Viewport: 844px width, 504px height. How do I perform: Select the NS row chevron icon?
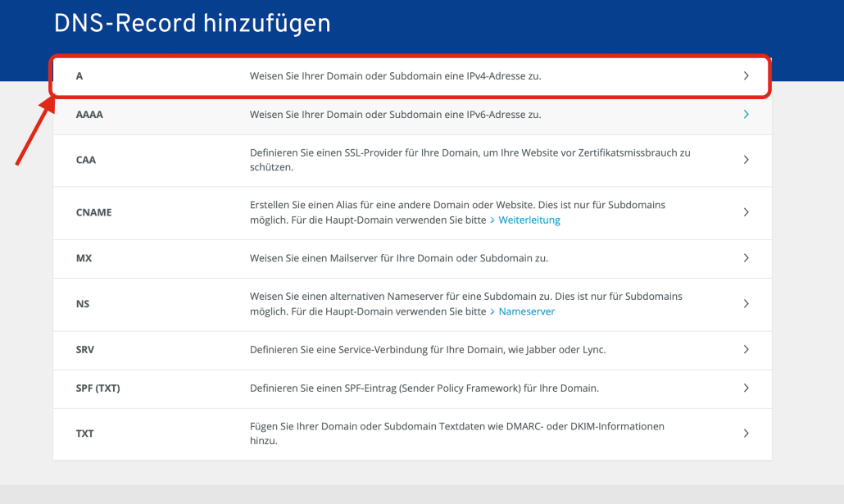pos(746,303)
